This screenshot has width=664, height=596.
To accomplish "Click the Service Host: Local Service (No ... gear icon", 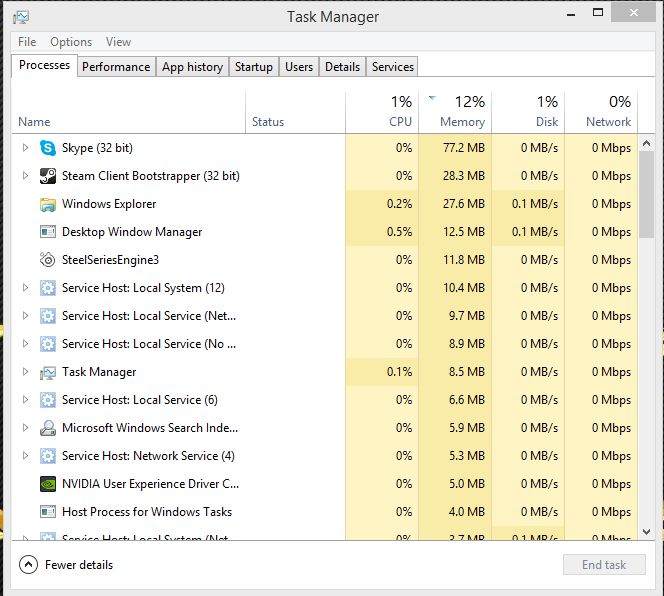I will 48,344.
